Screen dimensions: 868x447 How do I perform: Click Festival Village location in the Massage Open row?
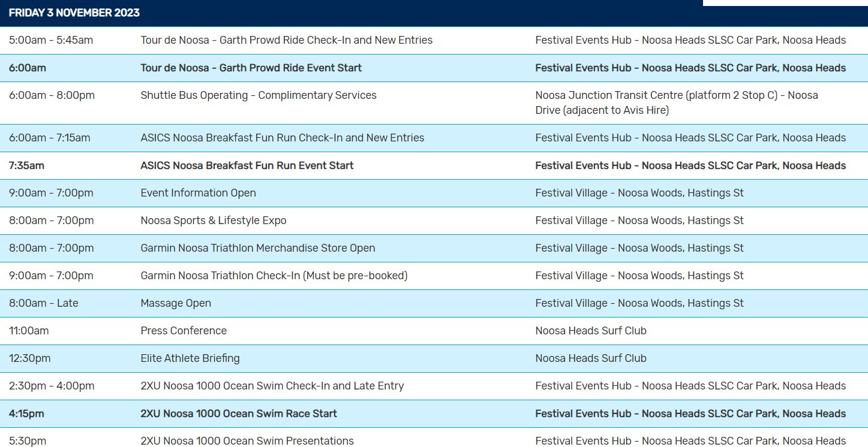tap(639, 303)
